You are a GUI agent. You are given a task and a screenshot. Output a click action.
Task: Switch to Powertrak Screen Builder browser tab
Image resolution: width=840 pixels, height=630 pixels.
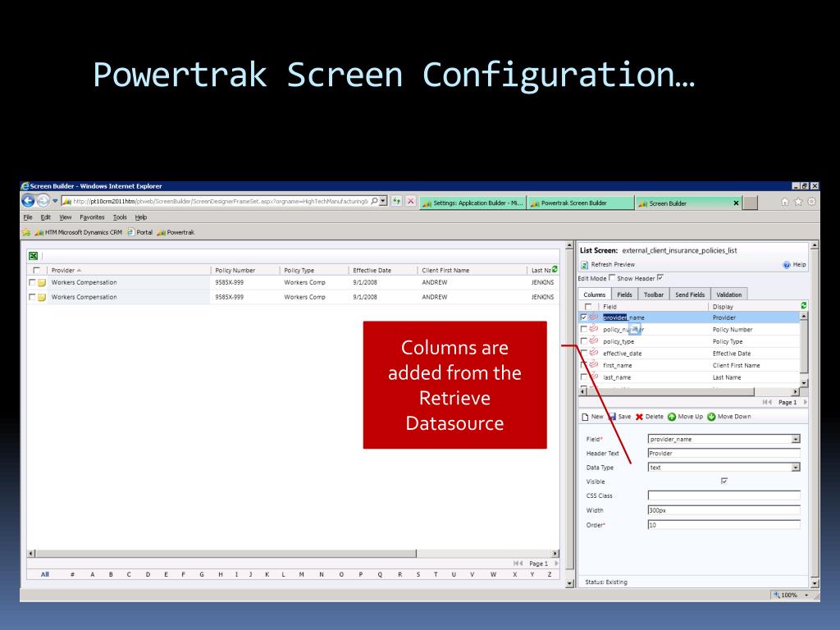coord(581,203)
